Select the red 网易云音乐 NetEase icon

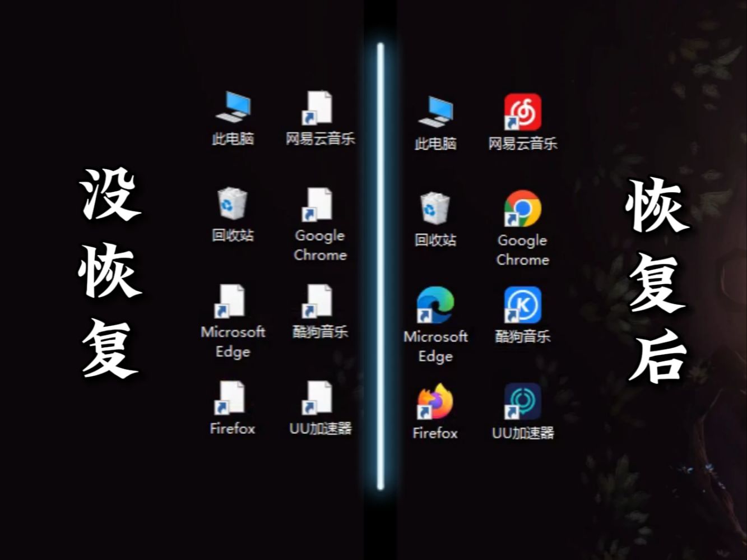tap(522, 112)
